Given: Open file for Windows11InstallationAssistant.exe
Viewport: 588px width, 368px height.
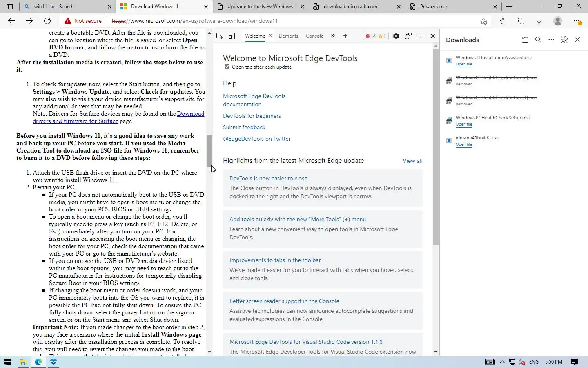Looking at the screenshot, I should (x=463, y=64).
